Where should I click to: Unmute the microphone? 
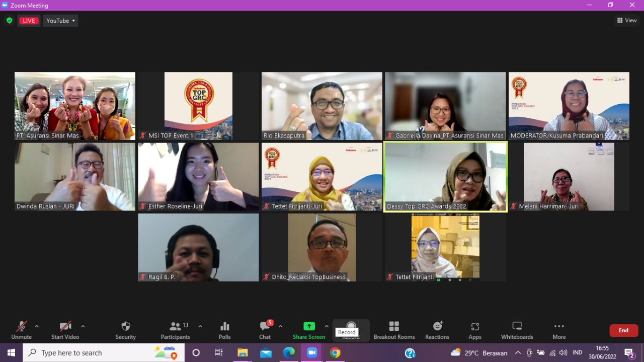coord(21,330)
